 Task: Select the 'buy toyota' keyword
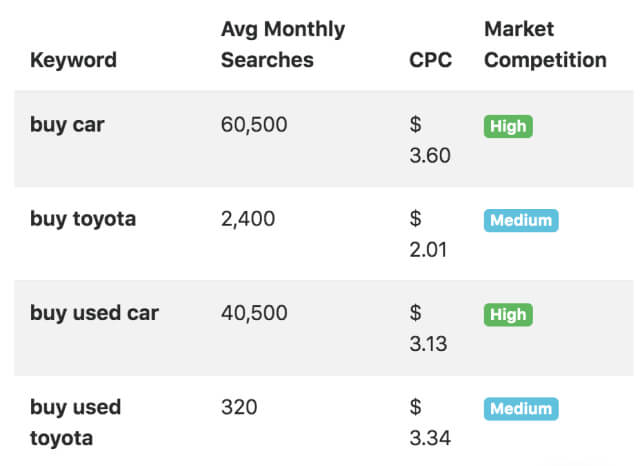[82, 219]
